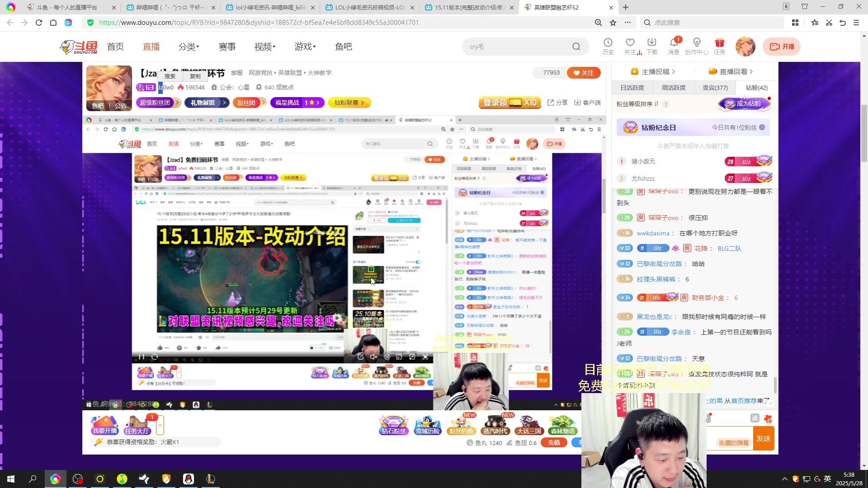
Task: Click the streamer's profile avatar
Action: coord(109,88)
